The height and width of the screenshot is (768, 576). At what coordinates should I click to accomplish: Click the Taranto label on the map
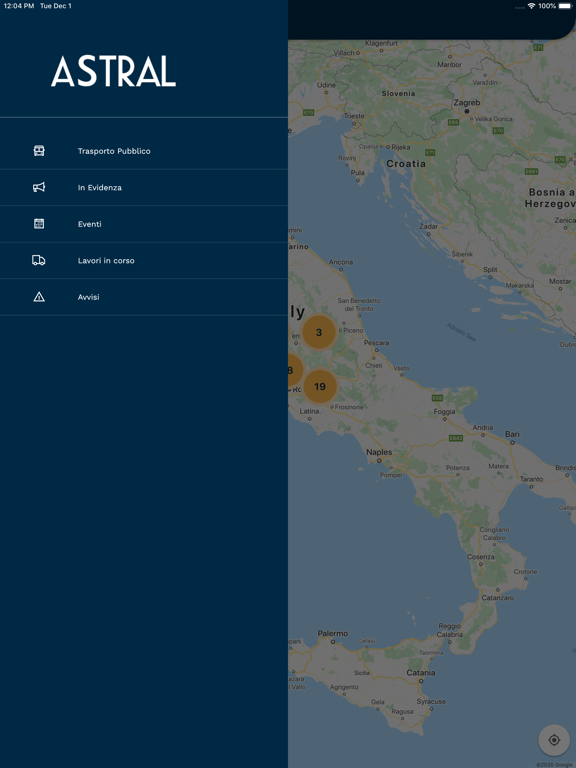click(x=531, y=479)
